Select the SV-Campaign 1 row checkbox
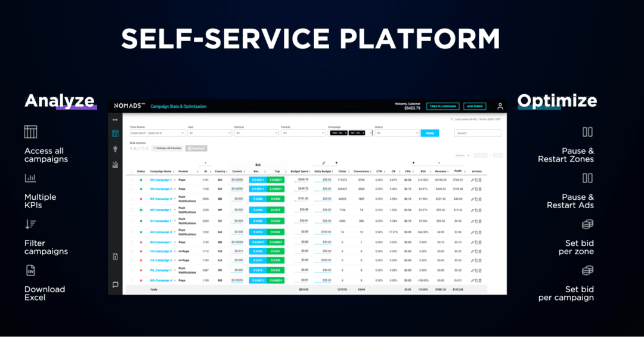This screenshot has width=644, height=337. click(x=131, y=221)
